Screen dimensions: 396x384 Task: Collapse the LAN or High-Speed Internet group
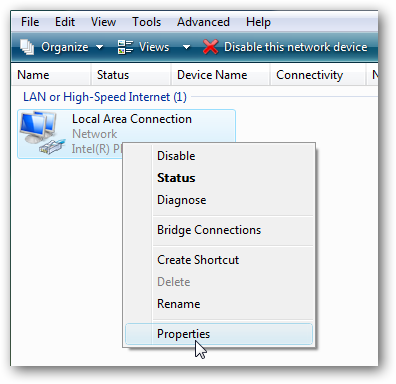105,97
